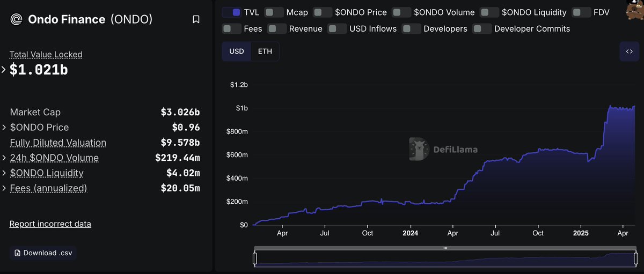This screenshot has width=644, height=274.
Task: Click the avatar in the top right corner
Action: tap(635, 9)
